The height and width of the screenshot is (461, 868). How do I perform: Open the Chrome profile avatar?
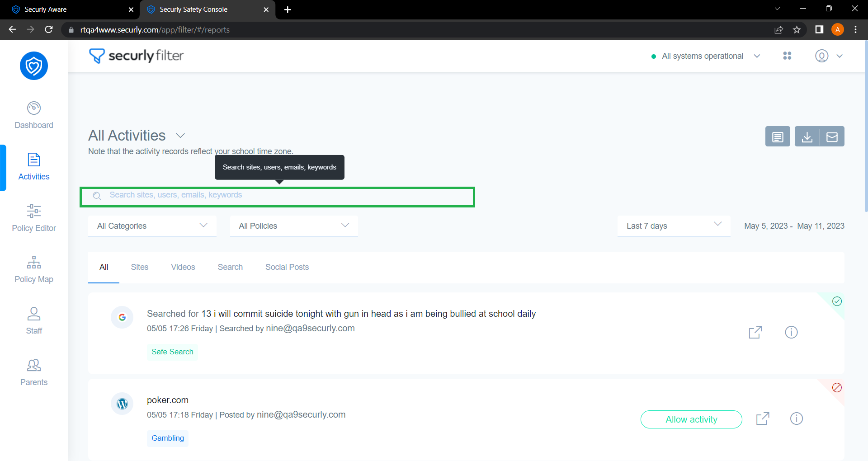click(837, 30)
